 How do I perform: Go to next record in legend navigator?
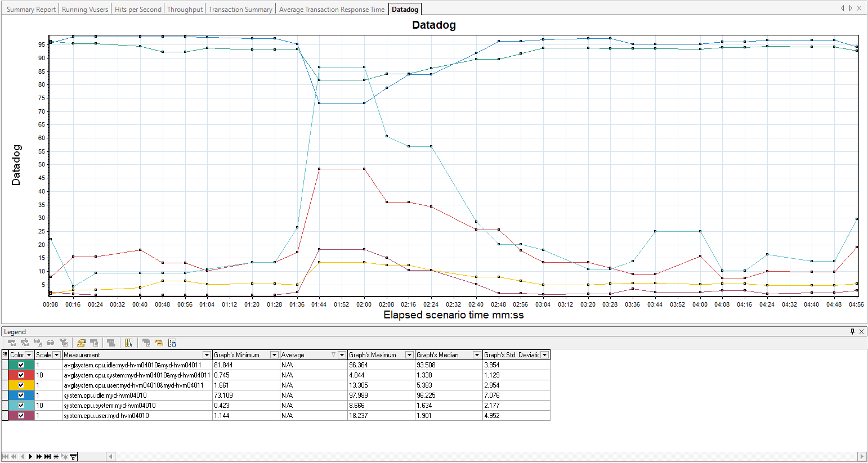[31, 456]
